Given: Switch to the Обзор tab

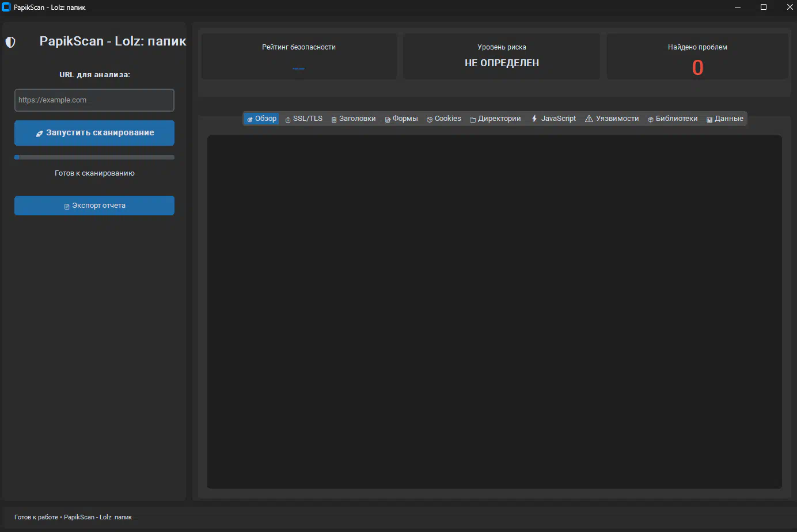Looking at the screenshot, I should [262, 119].
